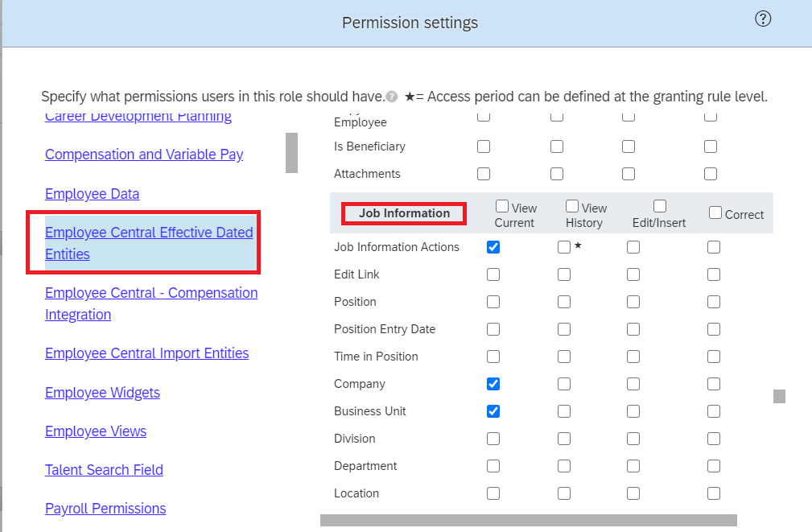The height and width of the screenshot is (532, 812).
Task: Select the Employee Data category link
Action: click(93, 194)
